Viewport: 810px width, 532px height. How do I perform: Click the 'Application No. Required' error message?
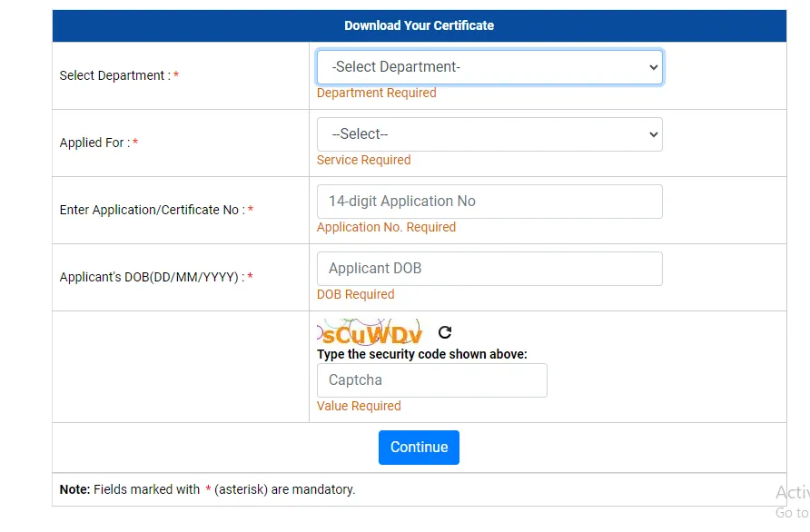386,228
